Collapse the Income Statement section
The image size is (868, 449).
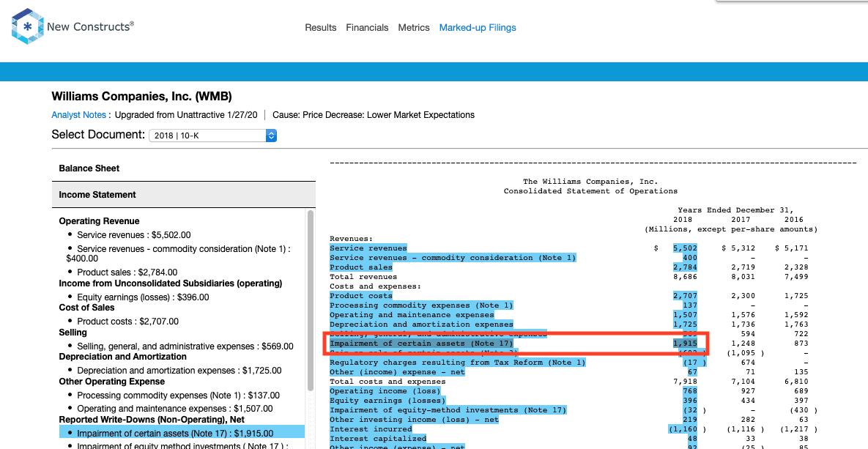[184, 195]
